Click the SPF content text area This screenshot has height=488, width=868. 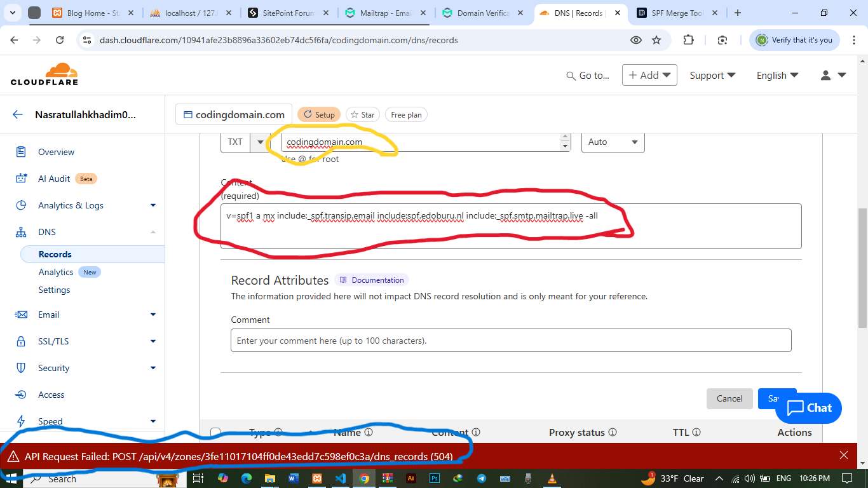point(511,226)
